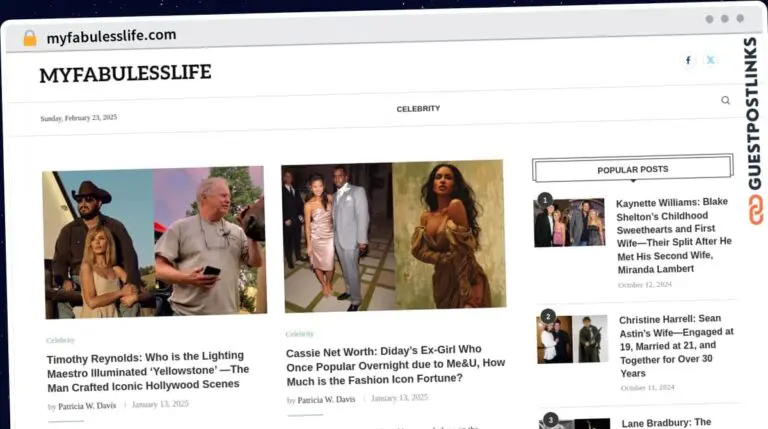Open the Celebrity menu item
Image resolution: width=768 pixels, height=429 pixels.
(418, 108)
